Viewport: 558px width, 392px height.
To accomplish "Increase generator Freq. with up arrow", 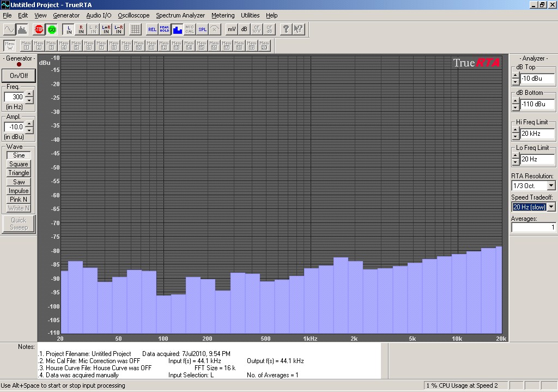I will click(x=29, y=93).
